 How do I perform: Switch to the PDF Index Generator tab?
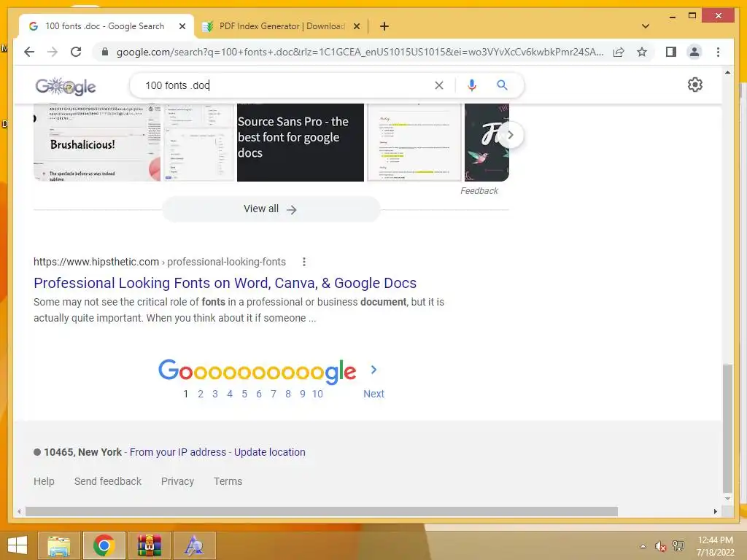click(x=282, y=26)
